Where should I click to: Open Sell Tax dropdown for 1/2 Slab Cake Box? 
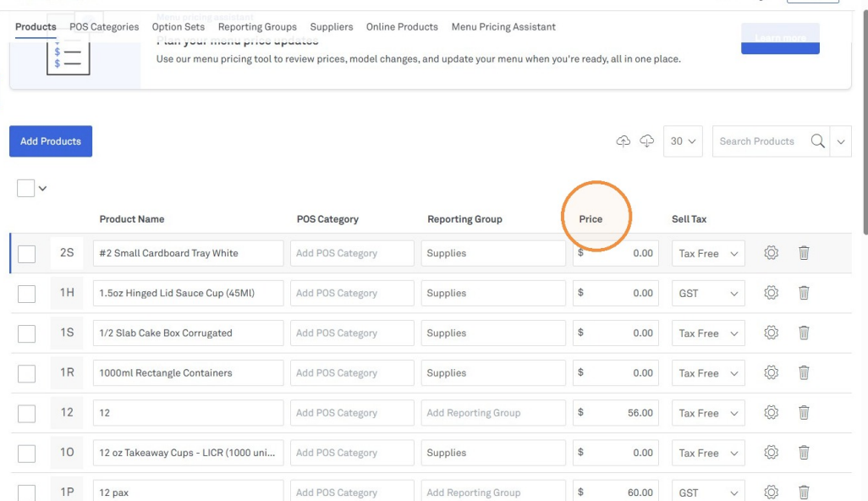click(708, 333)
